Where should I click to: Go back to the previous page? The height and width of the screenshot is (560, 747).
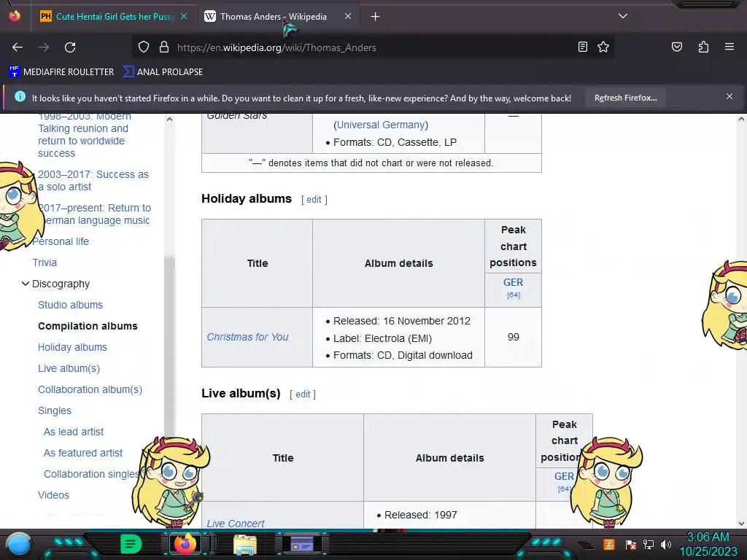tap(18, 47)
